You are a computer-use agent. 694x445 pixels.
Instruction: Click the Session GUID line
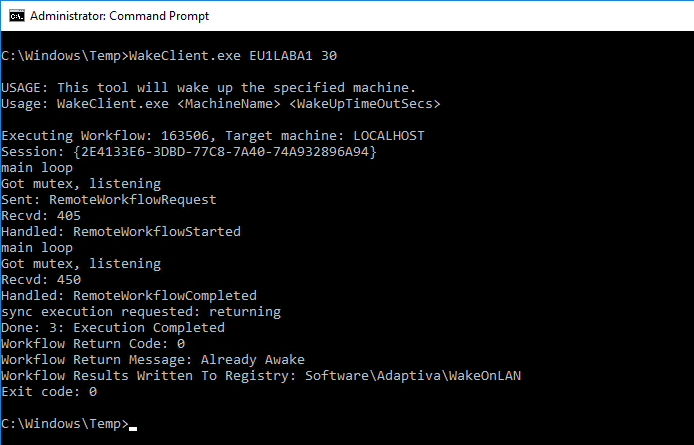[x=189, y=152]
